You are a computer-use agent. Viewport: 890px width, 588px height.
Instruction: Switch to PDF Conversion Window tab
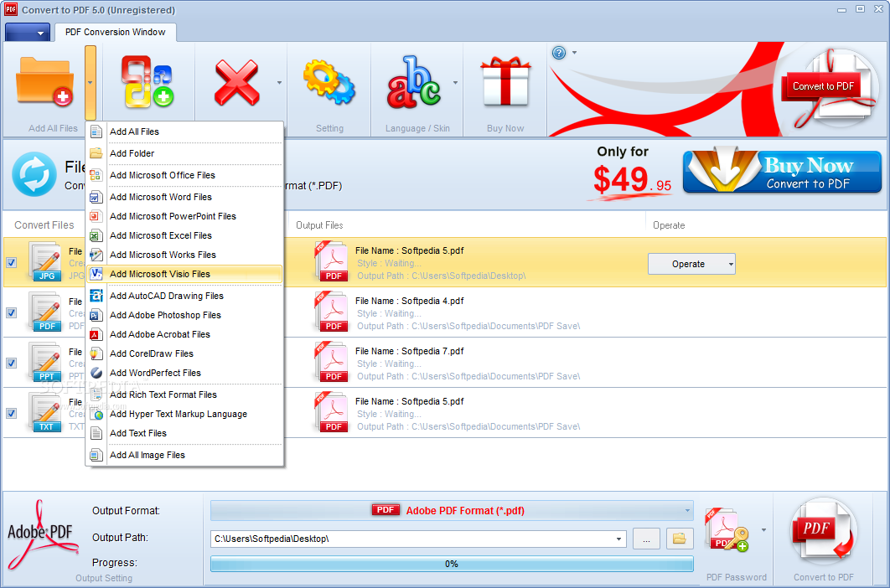click(115, 33)
